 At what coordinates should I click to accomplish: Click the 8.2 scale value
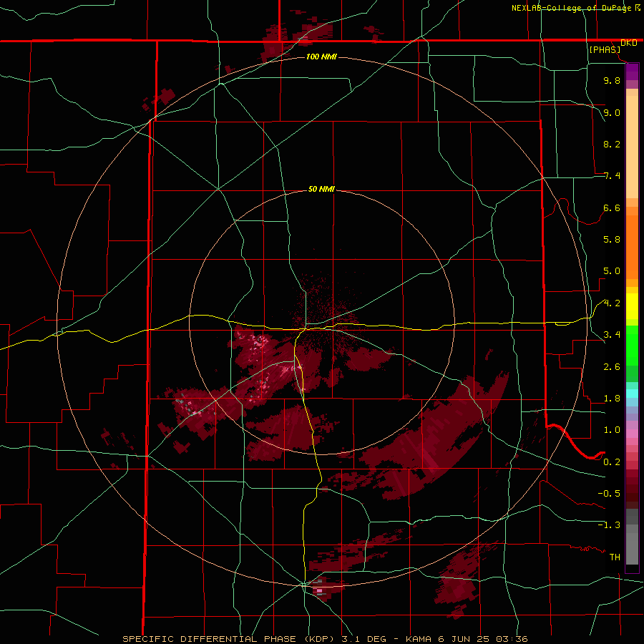(x=612, y=144)
